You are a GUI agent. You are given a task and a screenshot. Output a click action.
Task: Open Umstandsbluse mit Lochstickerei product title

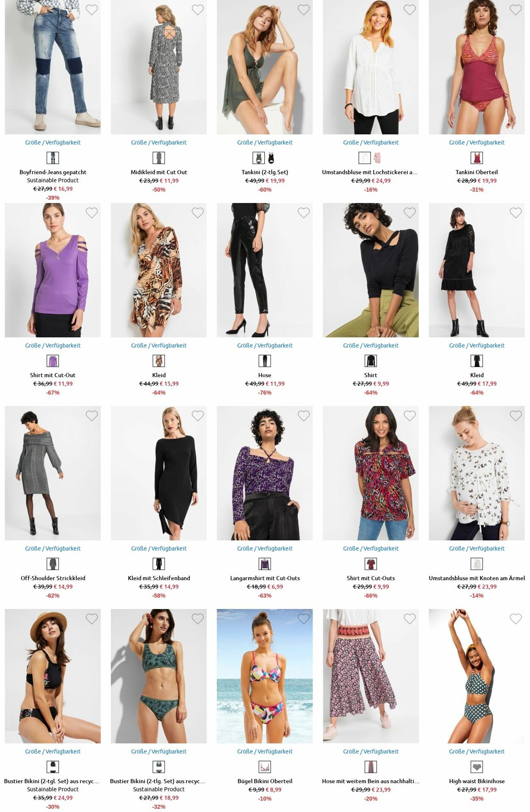(370, 172)
